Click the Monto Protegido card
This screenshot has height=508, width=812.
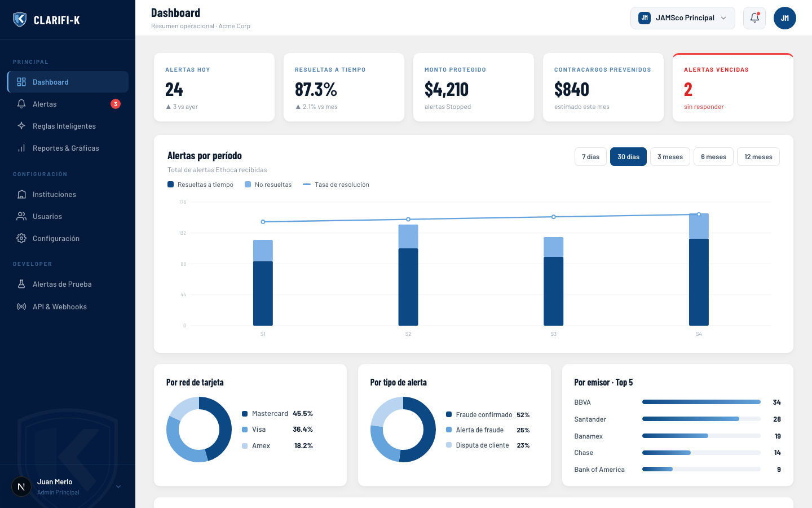click(x=474, y=87)
